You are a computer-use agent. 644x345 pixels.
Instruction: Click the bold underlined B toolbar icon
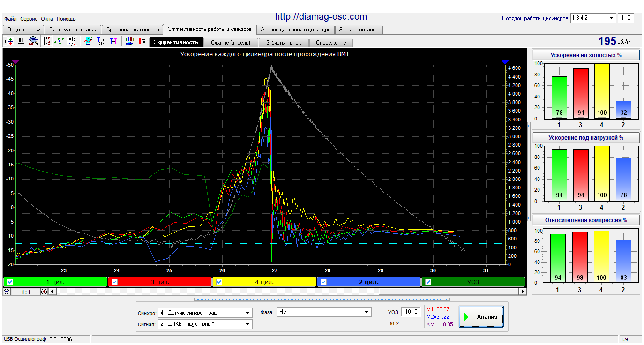21,41
